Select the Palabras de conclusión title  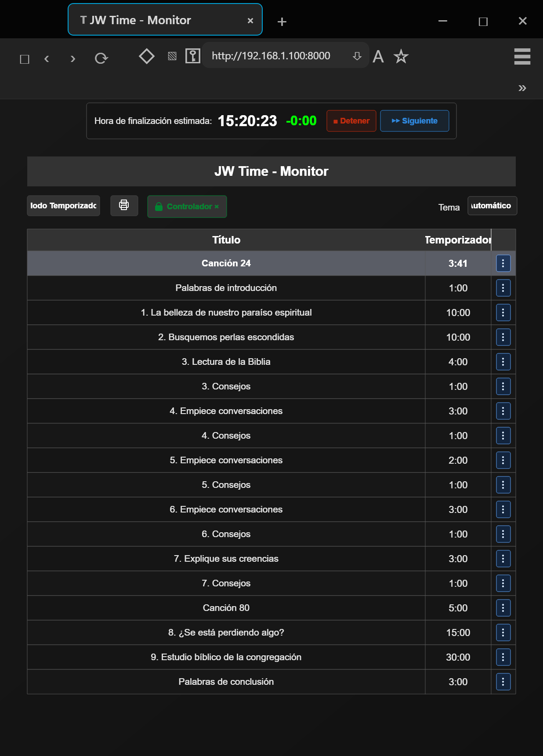click(226, 682)
